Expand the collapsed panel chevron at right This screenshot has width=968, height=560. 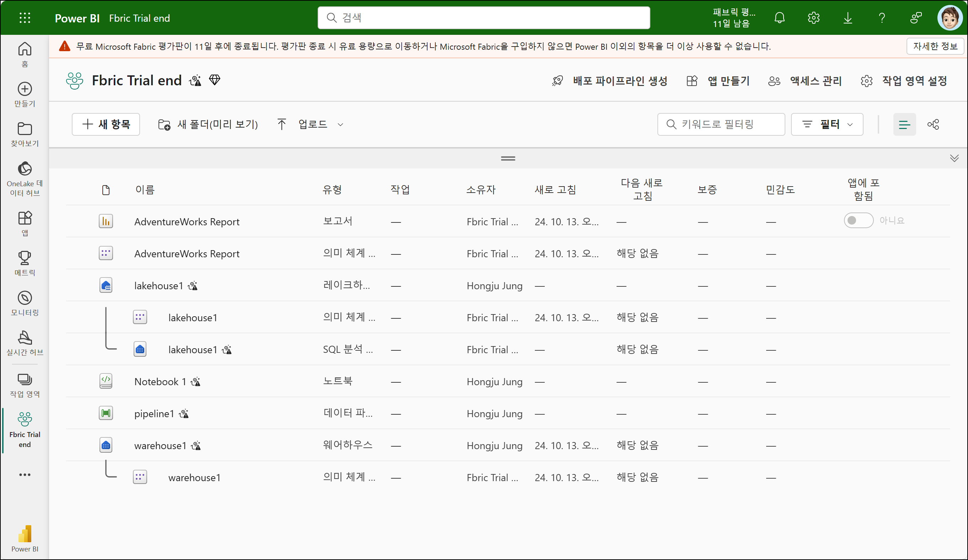954,158
